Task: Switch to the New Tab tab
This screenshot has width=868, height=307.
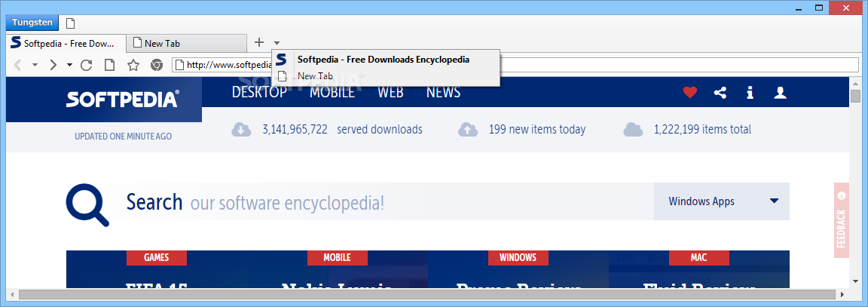Action: click(187, 43)
